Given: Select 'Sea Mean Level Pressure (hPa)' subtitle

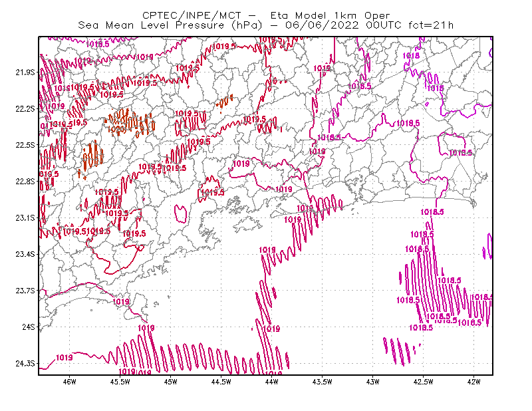Looking at the screenshot, I should pos(170,25).
